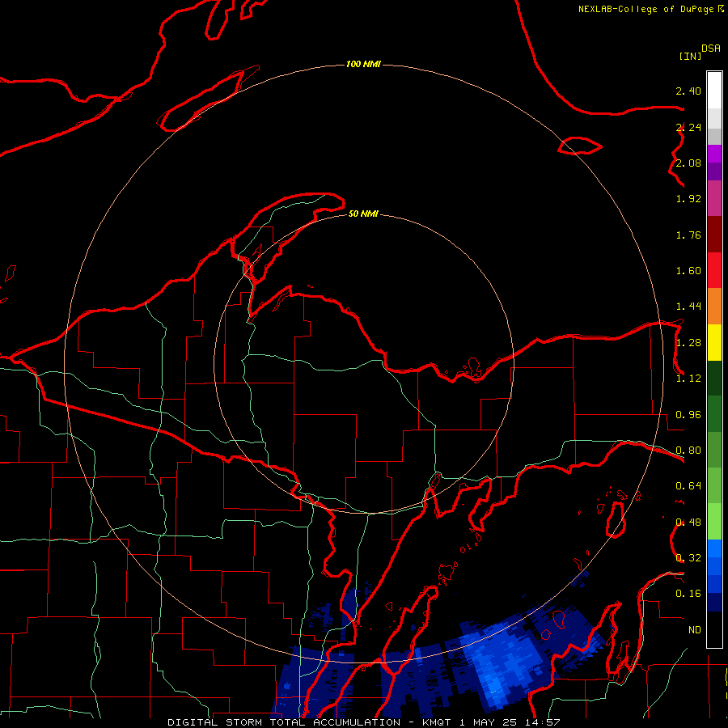
Task: Select the black ND legend swatch
Action: pos(714,629)
